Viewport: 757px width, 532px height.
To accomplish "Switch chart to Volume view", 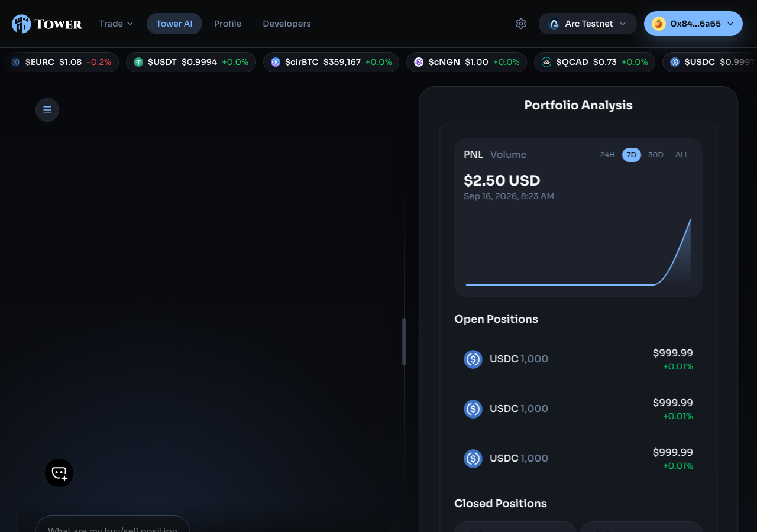I will [508, 154].
